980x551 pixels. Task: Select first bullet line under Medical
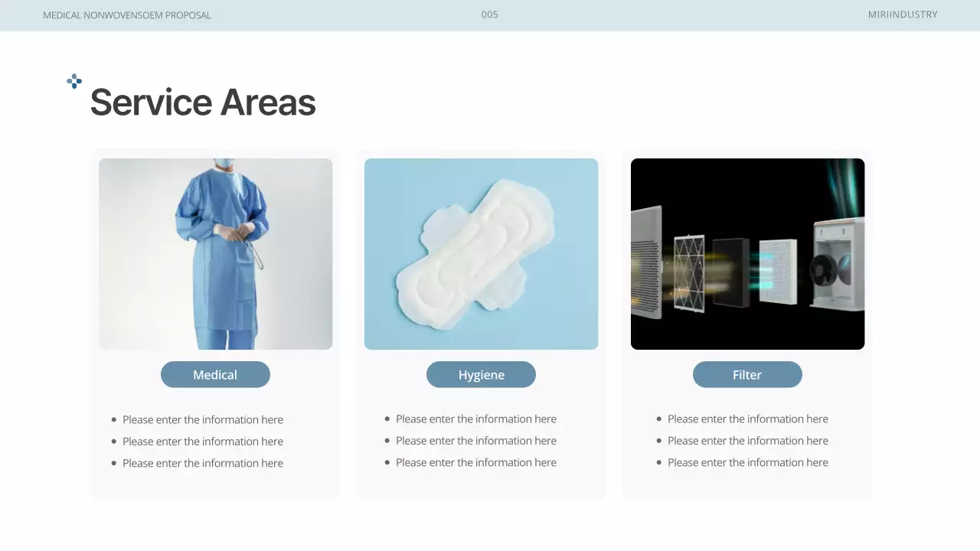[x=203, y=420]
